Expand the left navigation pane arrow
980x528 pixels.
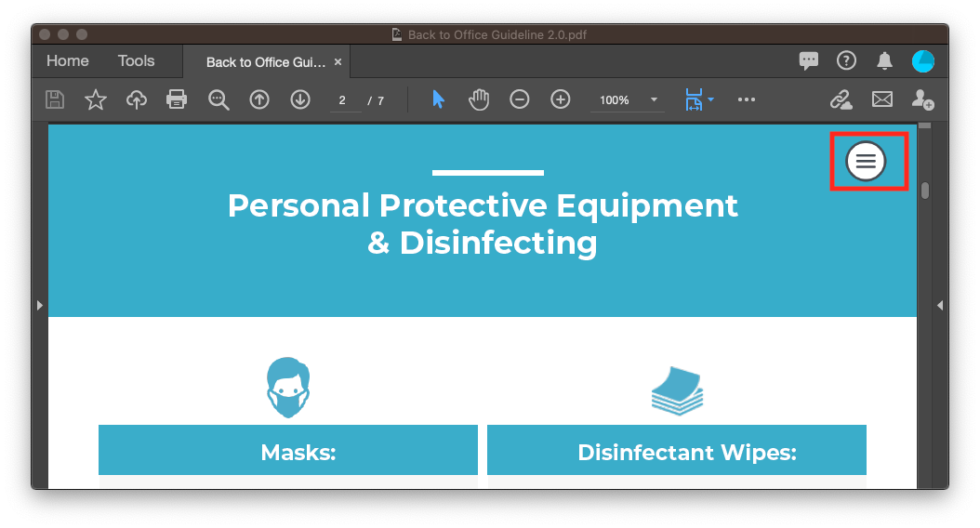[39, 306]
